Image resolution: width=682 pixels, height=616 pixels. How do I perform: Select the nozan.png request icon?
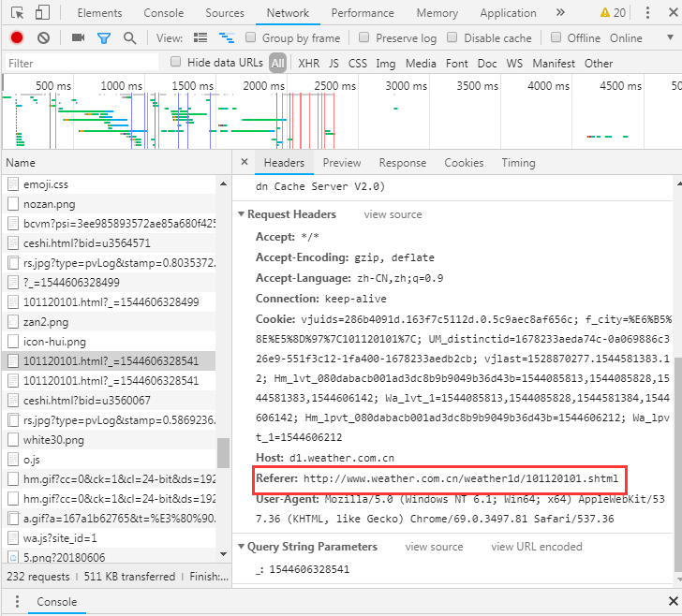(x=13, y=203)
